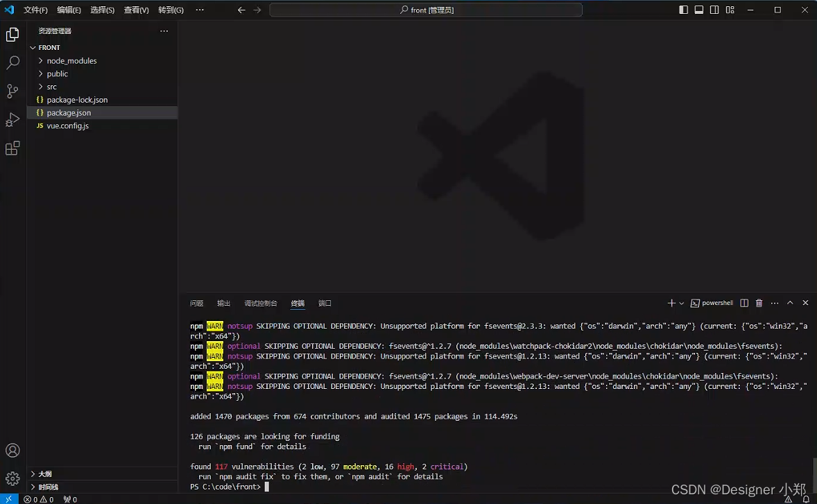Switch to the 输出 panel tab
The image size is (817, 504).
click(223, 303)
